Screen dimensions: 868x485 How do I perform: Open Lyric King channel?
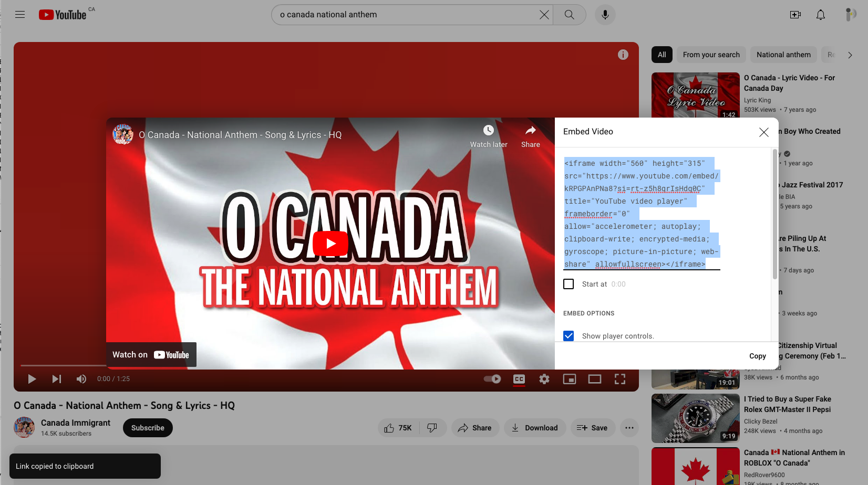757,100
